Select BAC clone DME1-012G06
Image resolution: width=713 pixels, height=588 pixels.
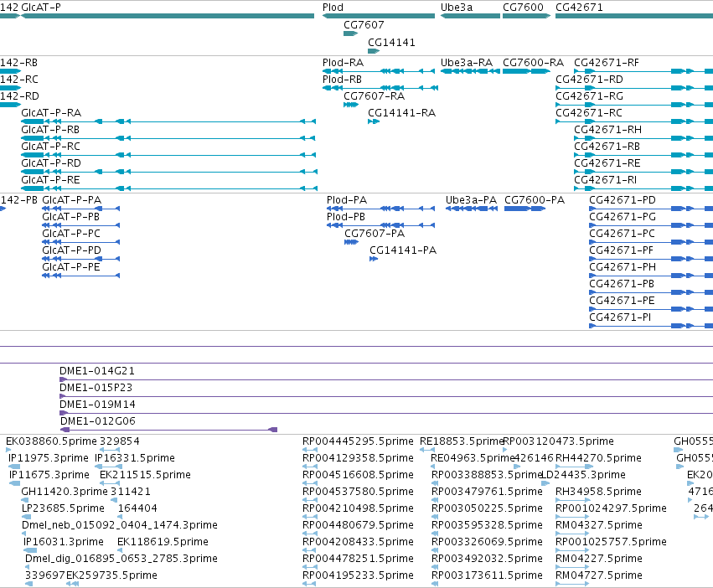point(98,421)
